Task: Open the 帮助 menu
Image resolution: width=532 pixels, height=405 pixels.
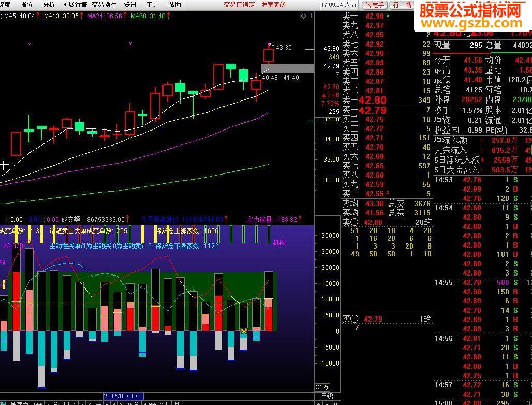Action: (175, 5)
